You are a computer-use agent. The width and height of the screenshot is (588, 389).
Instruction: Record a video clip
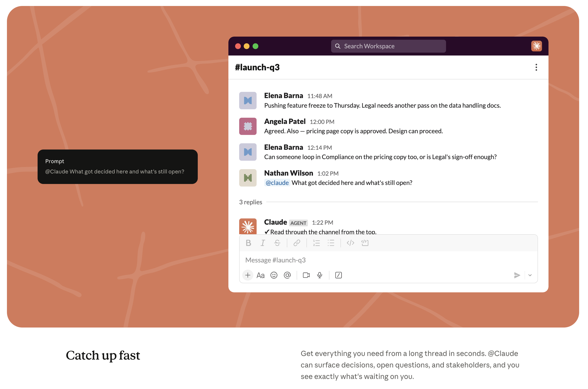point(306,275)
